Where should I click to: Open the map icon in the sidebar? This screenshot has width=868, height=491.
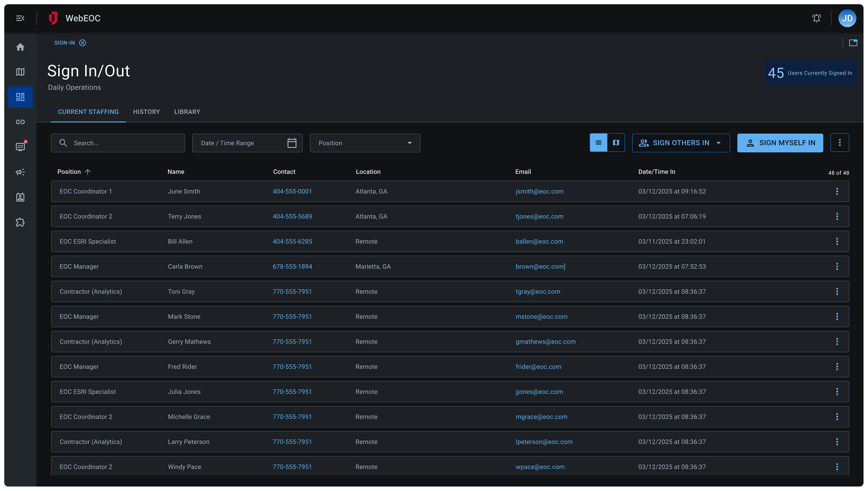[20, 72]
